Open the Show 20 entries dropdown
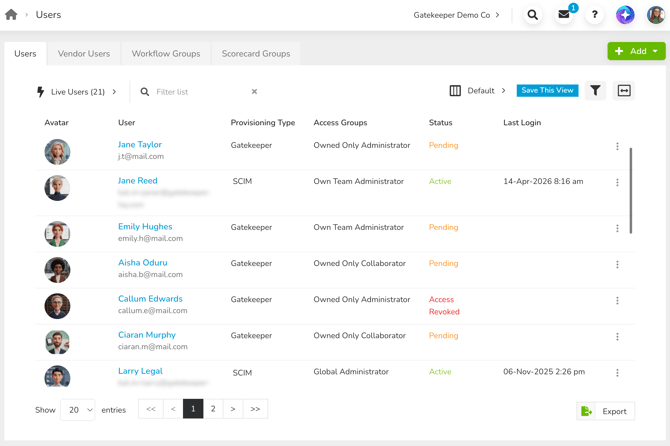The width and height of the screenshot is (670, 446). 77,410
